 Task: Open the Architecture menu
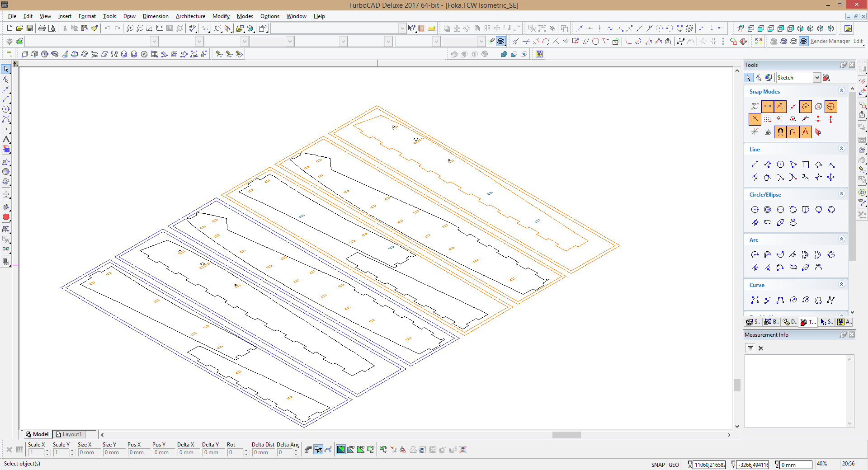190,16
